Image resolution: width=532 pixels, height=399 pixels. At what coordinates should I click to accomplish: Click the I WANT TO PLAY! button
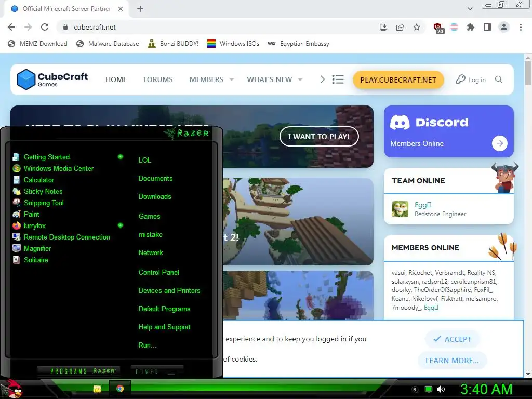pyautogui.click(x=319, y=137)
